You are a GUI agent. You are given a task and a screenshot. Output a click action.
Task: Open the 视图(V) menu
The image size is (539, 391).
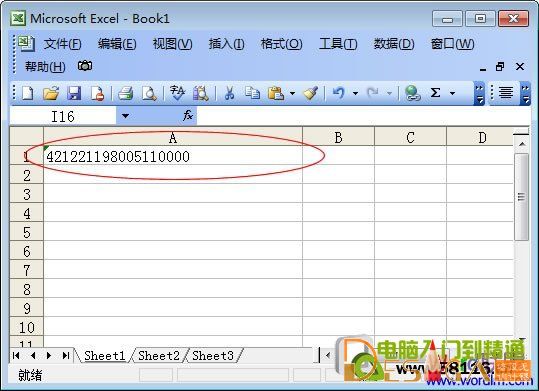(x=172, y=44)
